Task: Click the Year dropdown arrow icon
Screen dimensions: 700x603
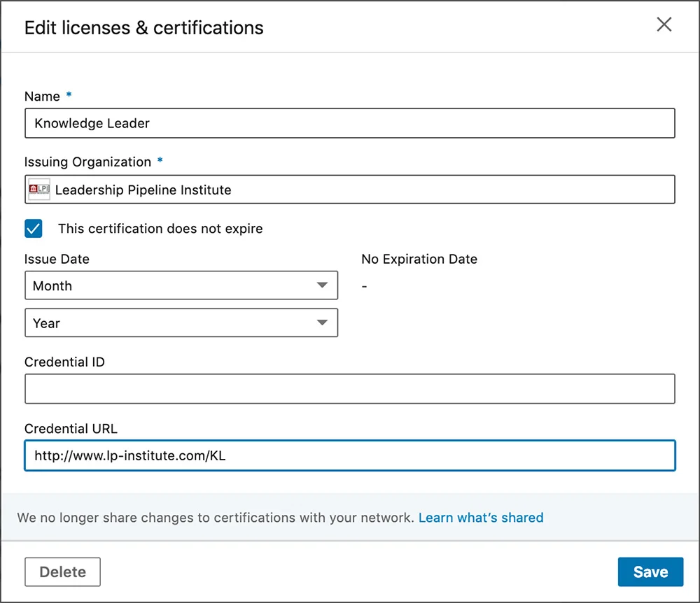Action: click(x=322, y=322)
